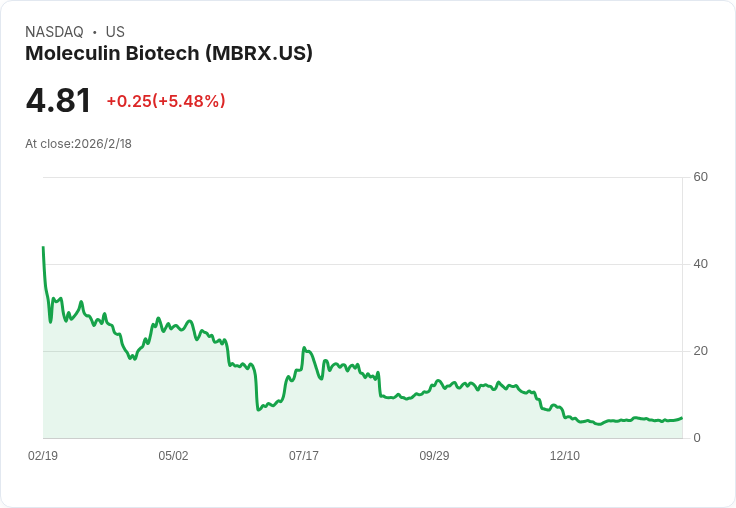Select the US market label

(x=115, y=32)
